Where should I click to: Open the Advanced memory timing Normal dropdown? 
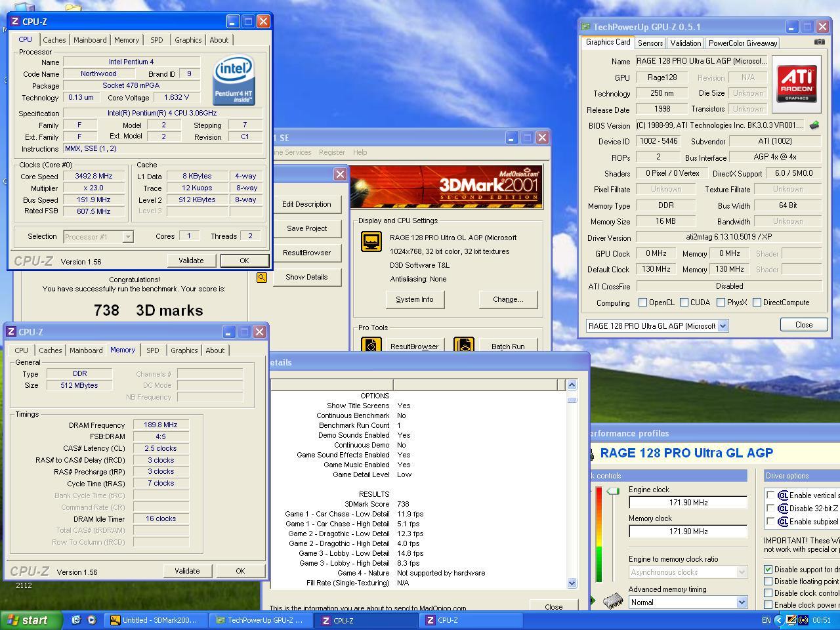[742, 602]
